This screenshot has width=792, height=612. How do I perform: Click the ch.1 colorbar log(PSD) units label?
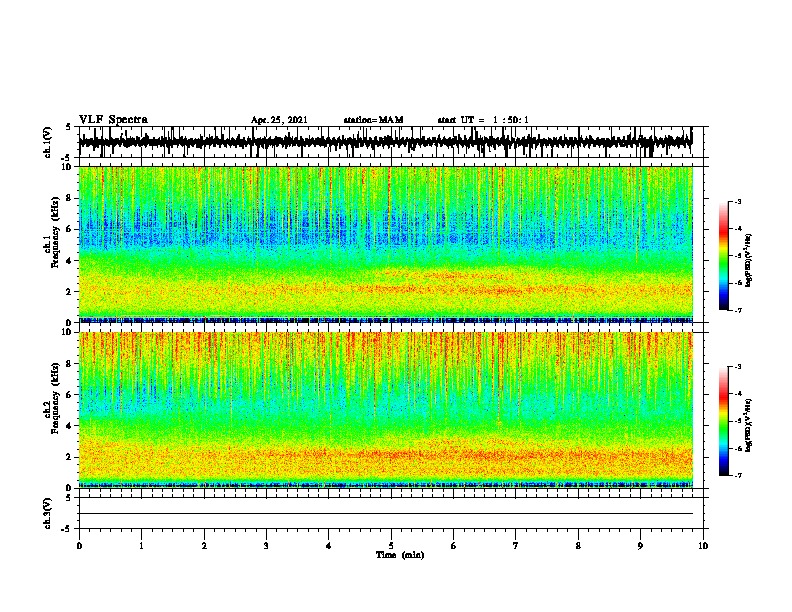(748, 260)
